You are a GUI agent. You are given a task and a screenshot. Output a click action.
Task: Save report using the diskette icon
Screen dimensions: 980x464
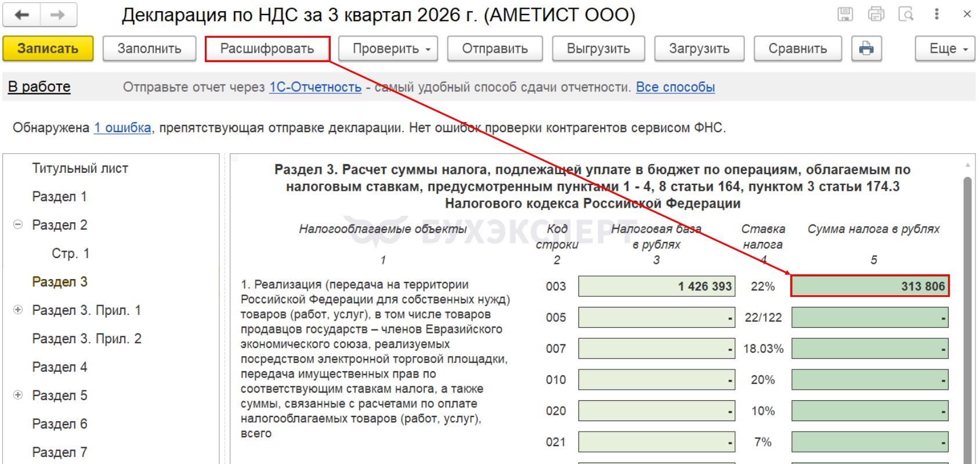[x=845, y=14]
